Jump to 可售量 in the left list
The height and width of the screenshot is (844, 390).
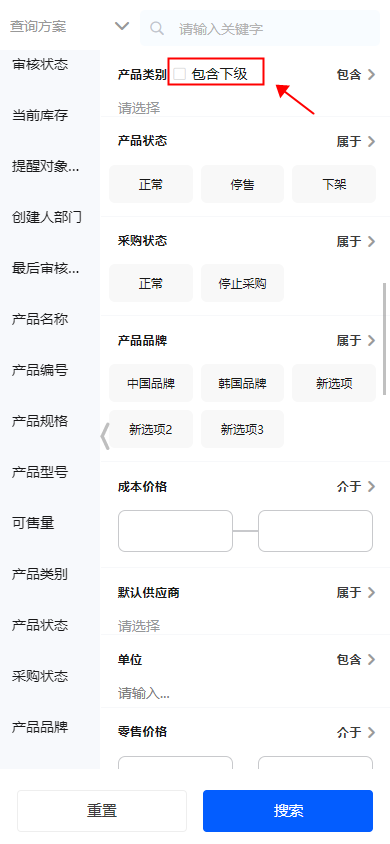point(33,522)
